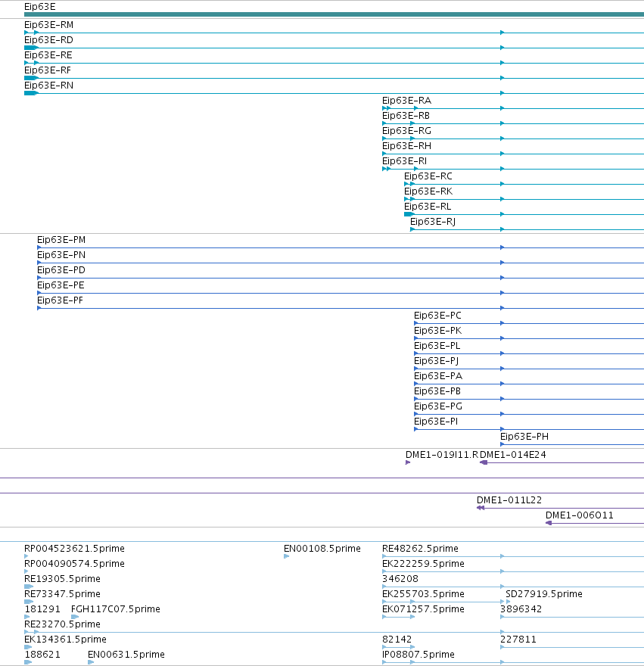Pick transcript Eip63E-RG

(x=406, y=131)
